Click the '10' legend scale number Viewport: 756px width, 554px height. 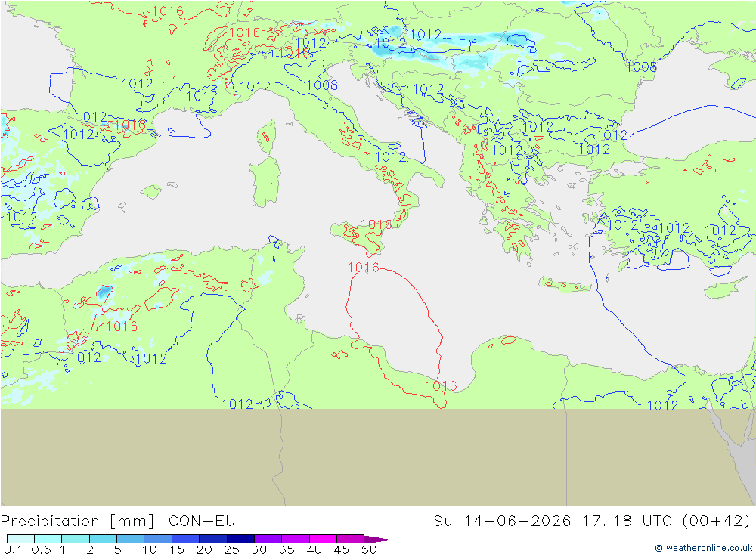point(150,549)
